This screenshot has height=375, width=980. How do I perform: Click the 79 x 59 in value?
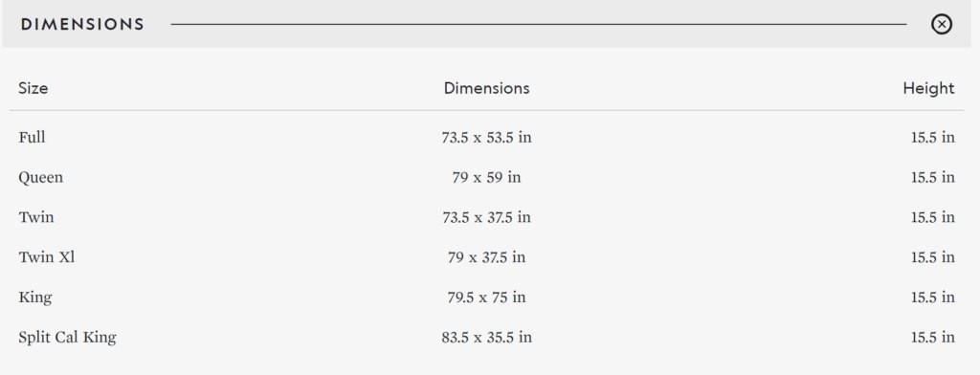[x=486, y=177]
